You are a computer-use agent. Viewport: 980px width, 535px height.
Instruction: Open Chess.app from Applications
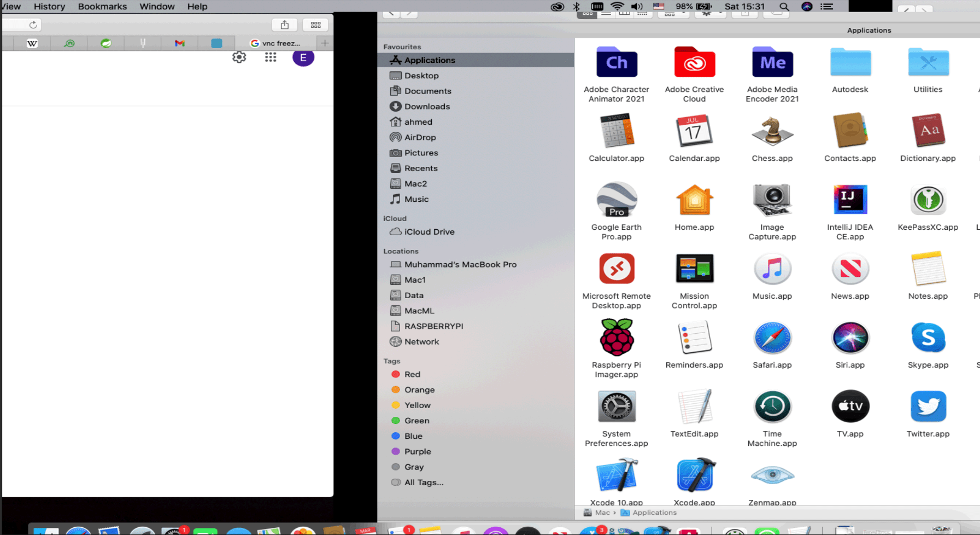pos(772,131)
